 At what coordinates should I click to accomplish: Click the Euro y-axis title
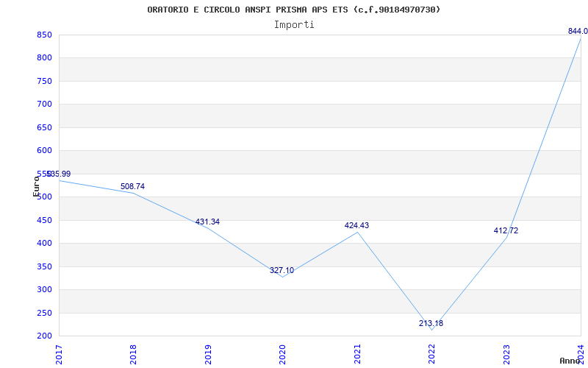[36, 186]
